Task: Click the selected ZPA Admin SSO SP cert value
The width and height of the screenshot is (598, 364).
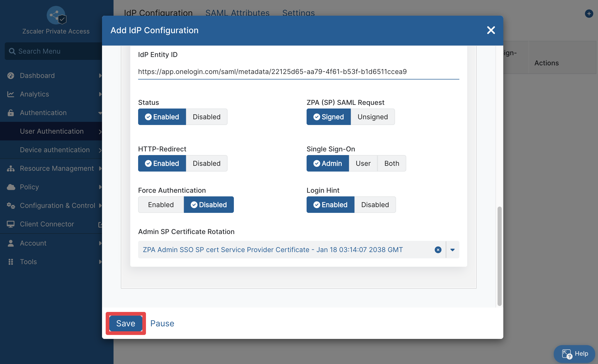Action: coord(273,250)
